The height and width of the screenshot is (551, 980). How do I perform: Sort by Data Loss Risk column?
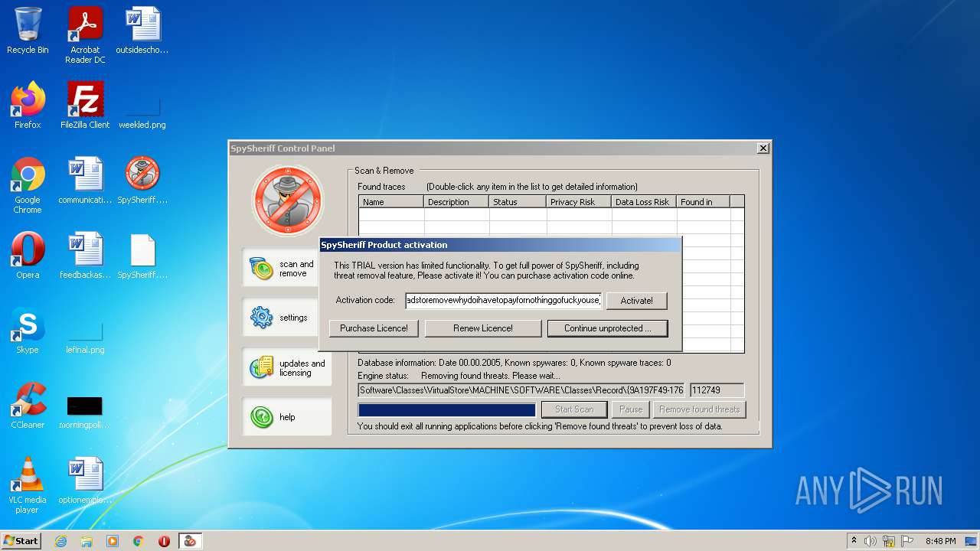pyautogui.click(x=644, y=202)
